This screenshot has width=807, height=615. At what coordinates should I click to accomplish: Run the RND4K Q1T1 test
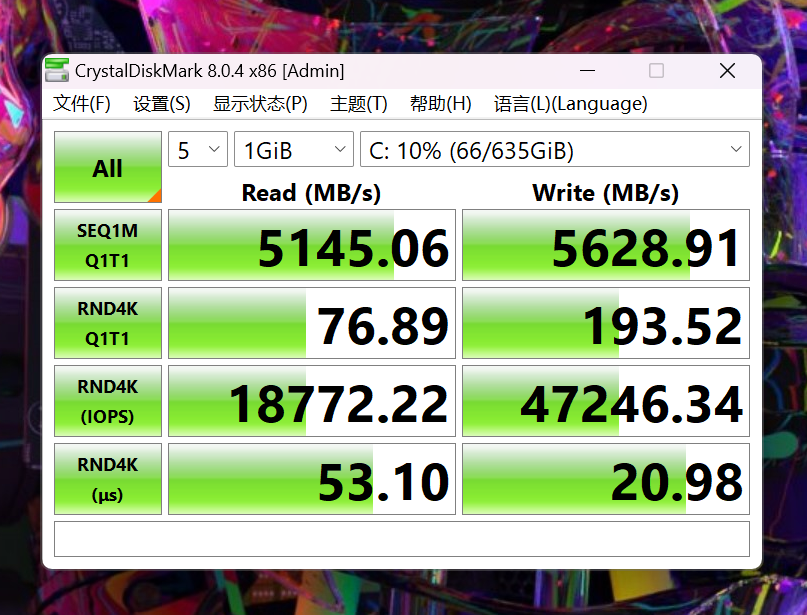[108, 323]
